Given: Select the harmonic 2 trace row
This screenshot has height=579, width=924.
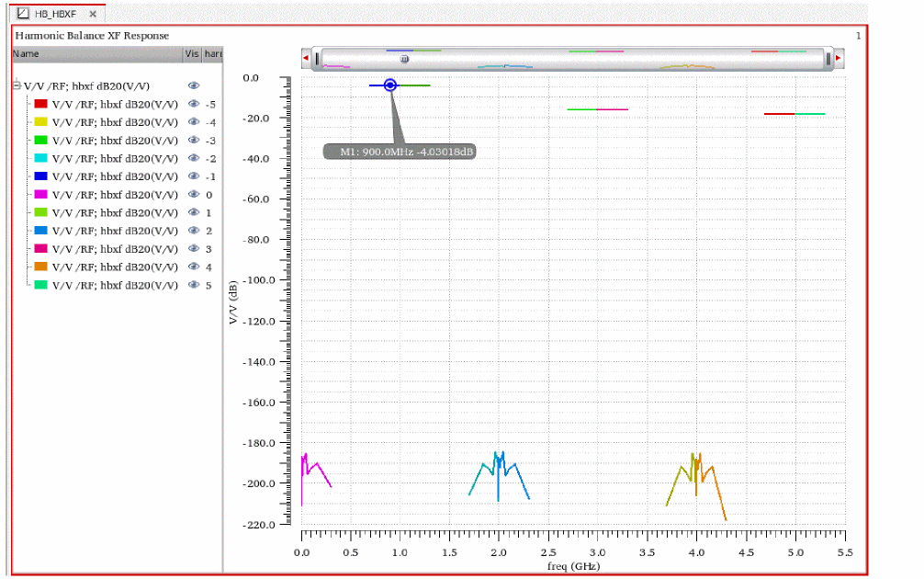Looking at the screenshot, I should [115, 231].
